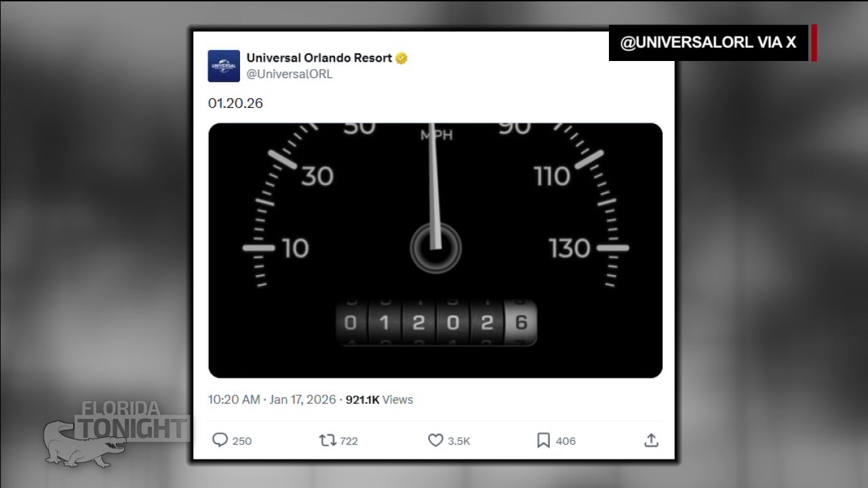This screenshot has height=488, width=868.
Task: Click the 250 replies count
Action: point(242,441)
